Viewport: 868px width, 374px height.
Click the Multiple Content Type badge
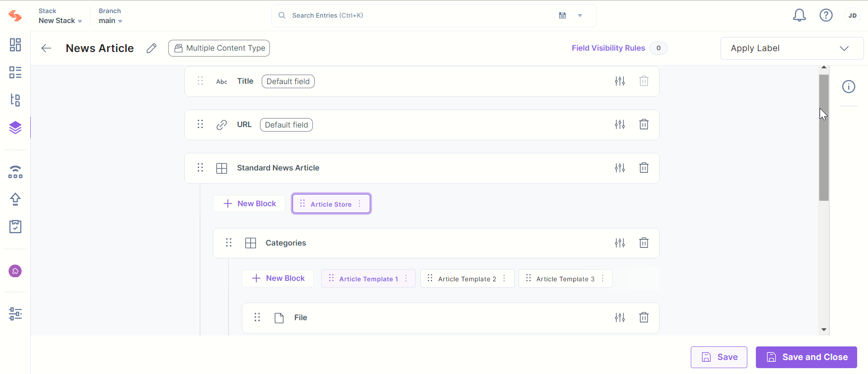(x=219, y=48)
